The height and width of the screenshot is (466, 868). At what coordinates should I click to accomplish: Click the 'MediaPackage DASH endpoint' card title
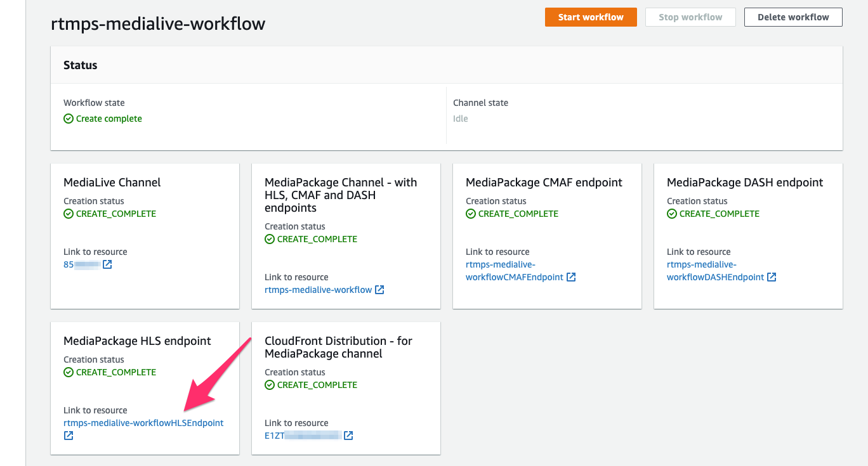click(x=745, y=183)
